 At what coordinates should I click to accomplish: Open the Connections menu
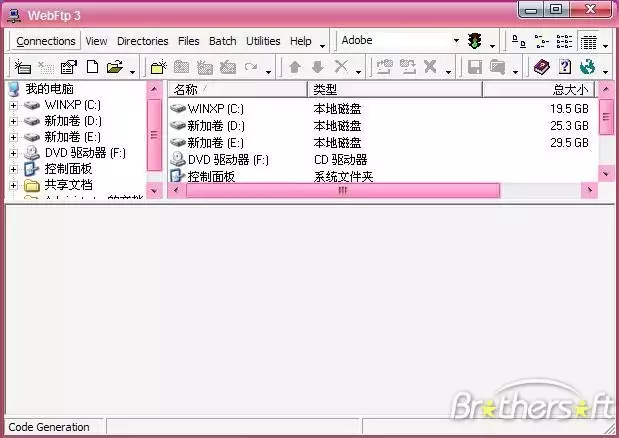point(46,41)
